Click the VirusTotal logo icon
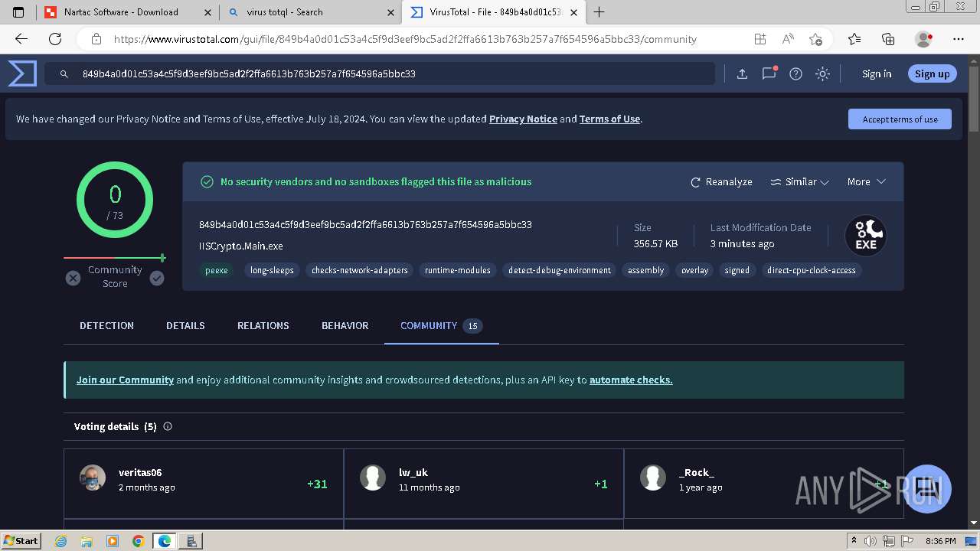Screen dimensions: 980x551 coord(22,73)
